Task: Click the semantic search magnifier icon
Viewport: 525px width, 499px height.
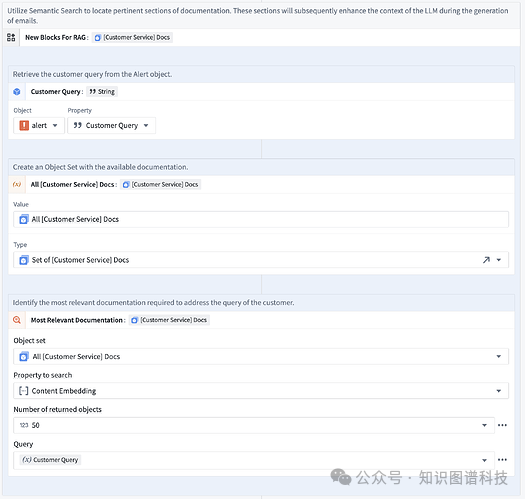Action: (x=17, y=320)
